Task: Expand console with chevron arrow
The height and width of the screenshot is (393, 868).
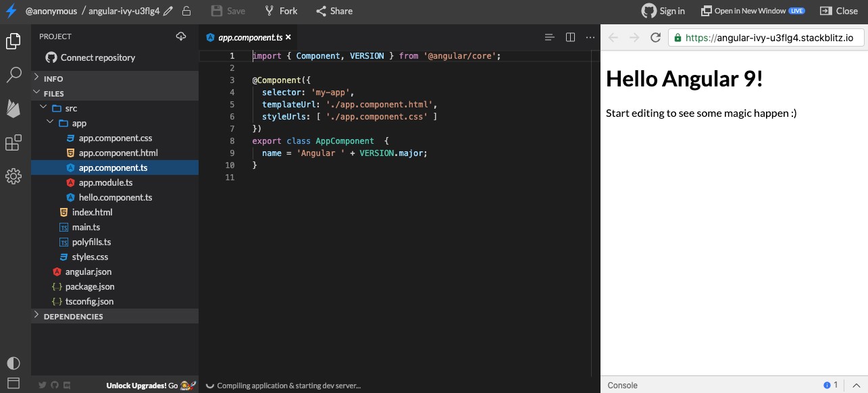Action: 855,385
